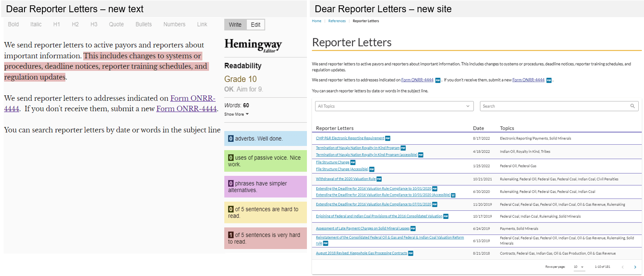
Task: Click PDF icon beside CMP P&R Electronic Reporting
Action: click(388, 138)
